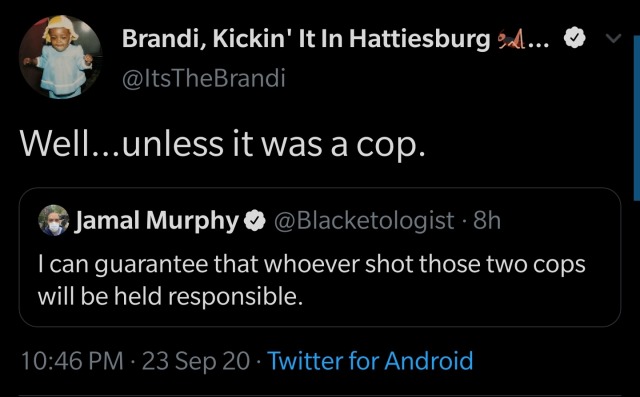Screen dimensions: 640x397
Task: Click the 23 Sep 20 date
Action: (x=196, y=361)
